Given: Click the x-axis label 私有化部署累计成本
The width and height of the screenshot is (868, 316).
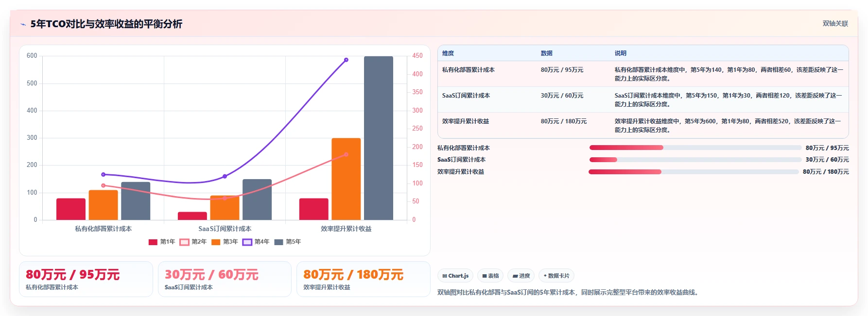Looking at the screenshot, I should pyautogui.click(x=103, y=229).
